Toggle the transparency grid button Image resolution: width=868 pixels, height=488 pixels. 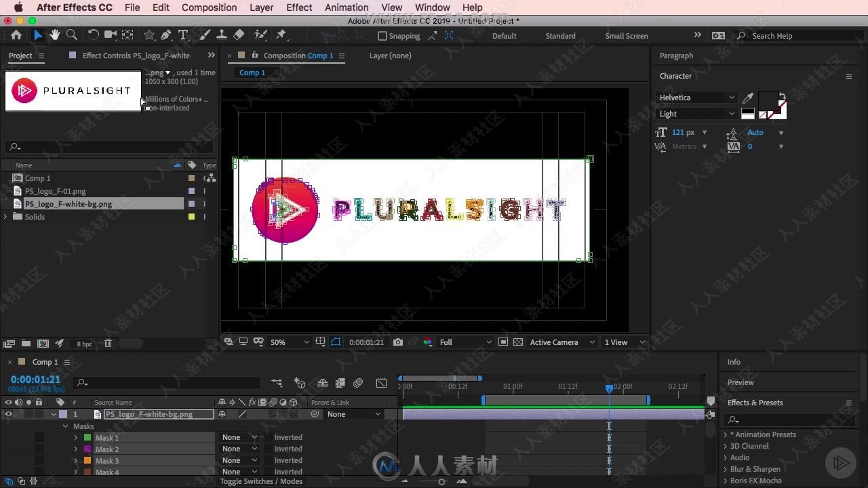click(518, 342)
